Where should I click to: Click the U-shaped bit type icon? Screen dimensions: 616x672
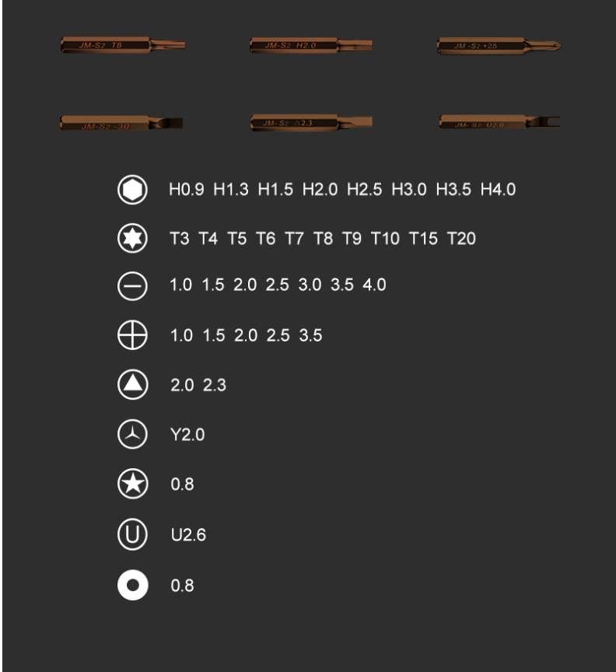pyautogui.click(x=132, y=534)
